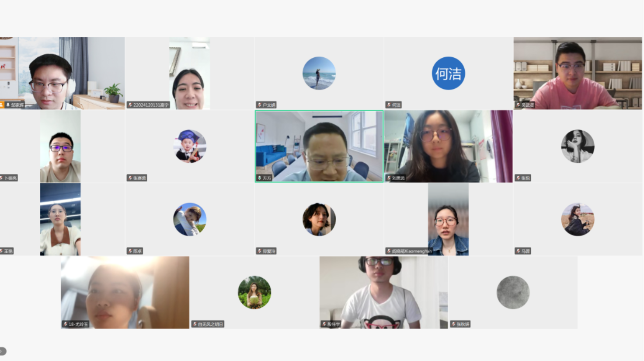The height and width of the screenshot is (361, 644).
Task: Select the green-highlighted speaker video of 方方
Action: [319, 146]
